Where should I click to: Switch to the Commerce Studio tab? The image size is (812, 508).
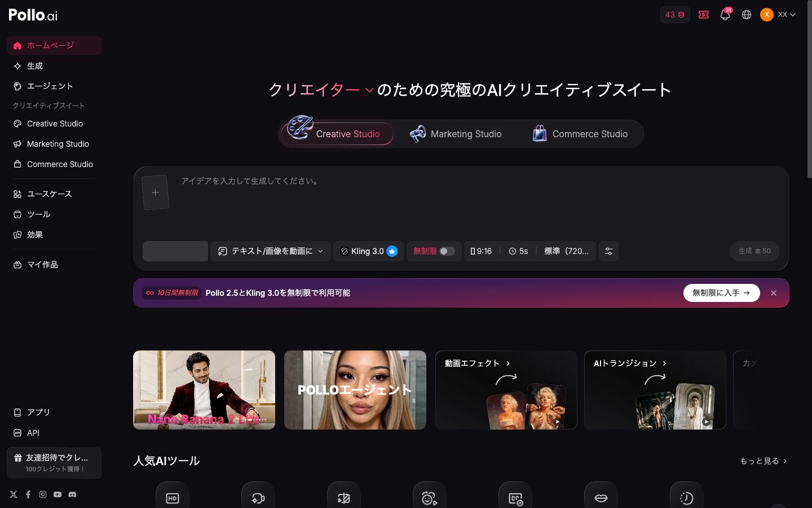[580, 134]
